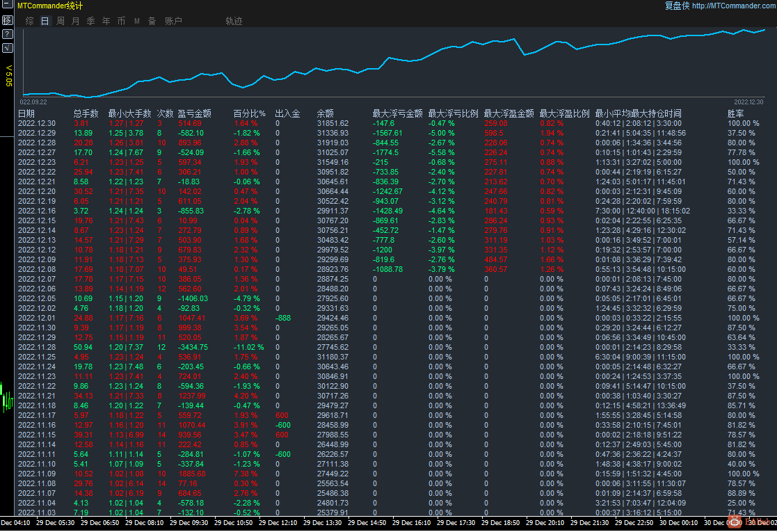Switch to the 综 summary tab
Image resolution: width=777 pixels, height=532 pixels.
click(x=29, y=21)
